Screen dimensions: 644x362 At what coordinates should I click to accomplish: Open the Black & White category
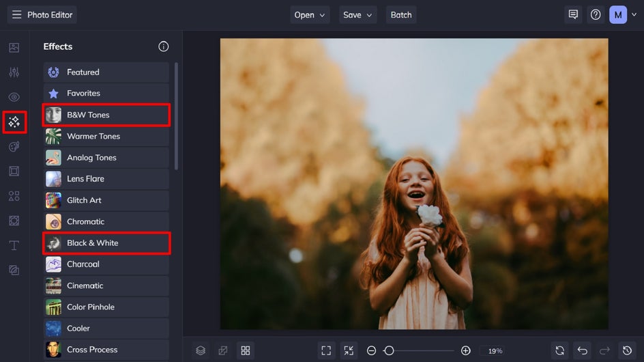tap(106, 243)
